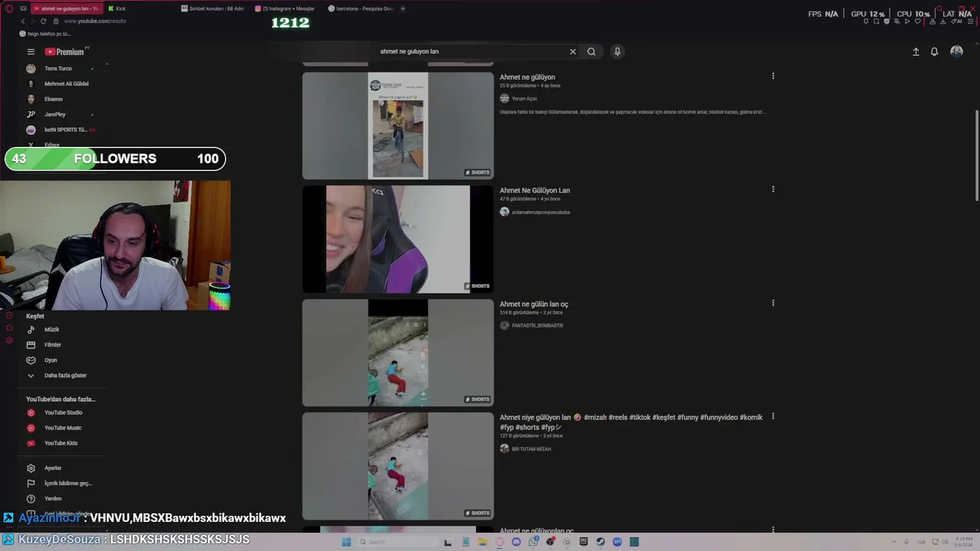Open the 'feign telefon pc bi...' bookmark
The width and height of the screenshot is (980, 551).
pos(45,34)
